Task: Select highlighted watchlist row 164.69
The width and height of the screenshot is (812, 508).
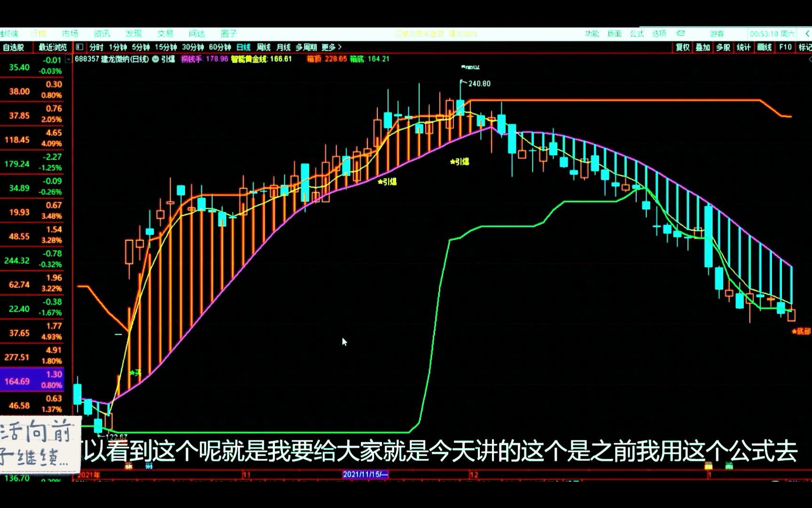Action: (x=32, y=380)
